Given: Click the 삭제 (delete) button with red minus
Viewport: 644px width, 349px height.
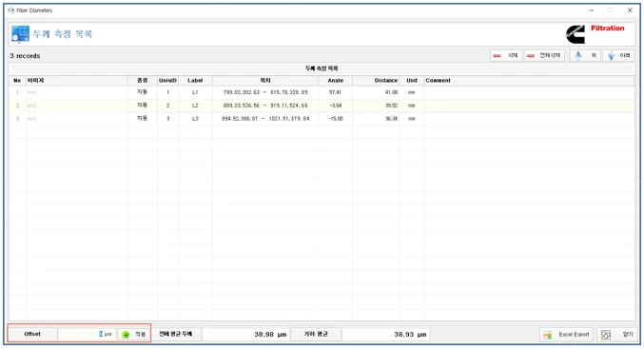Looking at the screenshot, I should tap(506, 55).
